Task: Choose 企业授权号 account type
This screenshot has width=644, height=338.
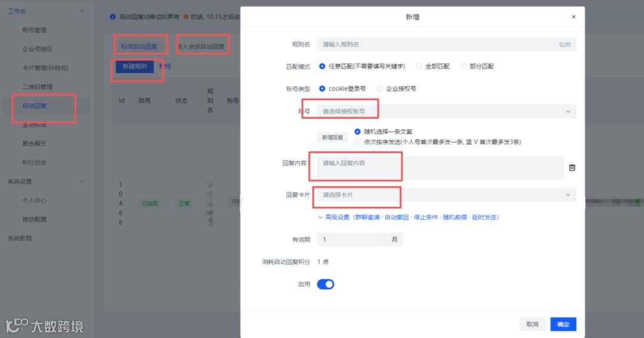Action: [379, 88]
